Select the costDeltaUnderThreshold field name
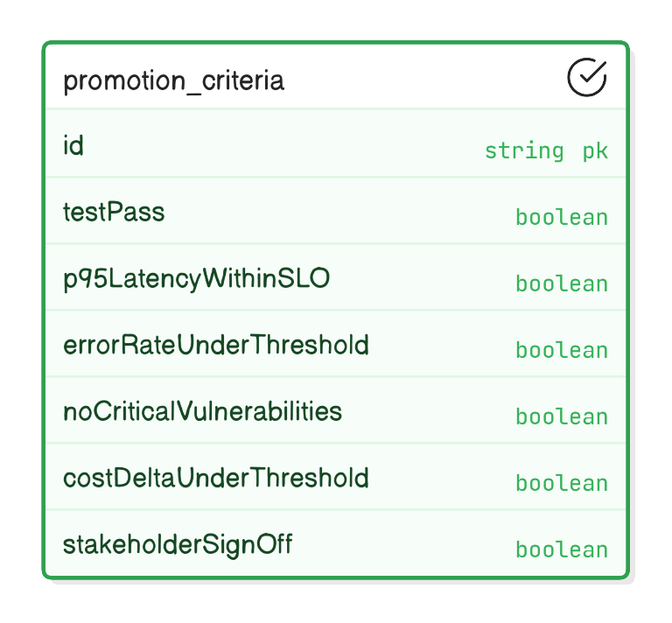The height and width of the screenshot is (623, 672). pyautogui.click(x=216, y=478)
